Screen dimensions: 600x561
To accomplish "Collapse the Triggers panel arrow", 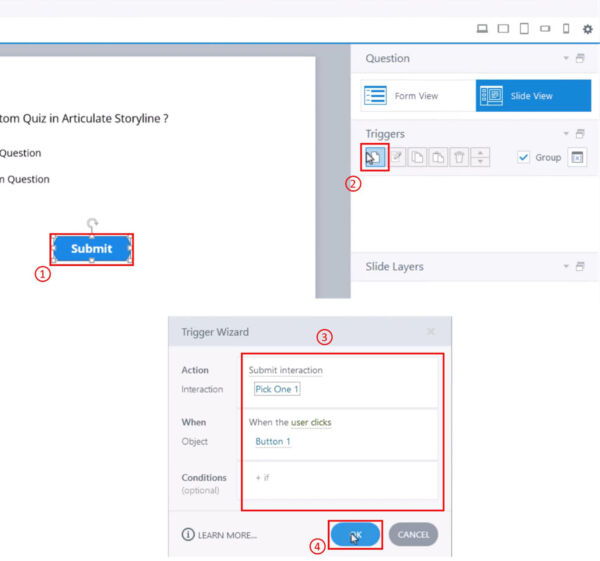I will click(x=566, y=134).
